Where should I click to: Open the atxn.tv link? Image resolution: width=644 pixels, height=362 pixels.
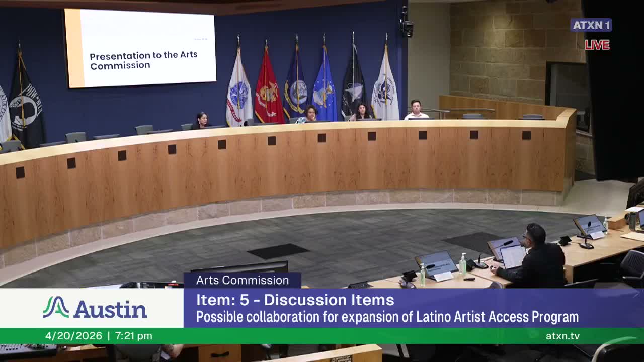(562, 336)
